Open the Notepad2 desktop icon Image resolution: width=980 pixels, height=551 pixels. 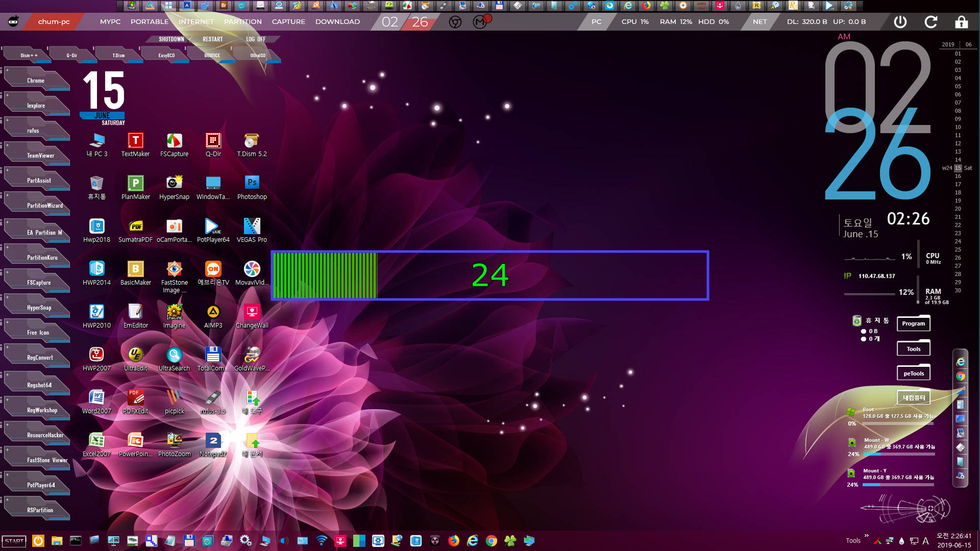[213, 445]
